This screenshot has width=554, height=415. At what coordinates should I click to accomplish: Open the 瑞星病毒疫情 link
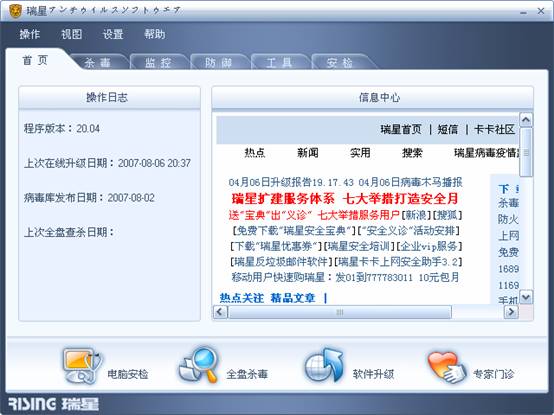pos(487,153)
